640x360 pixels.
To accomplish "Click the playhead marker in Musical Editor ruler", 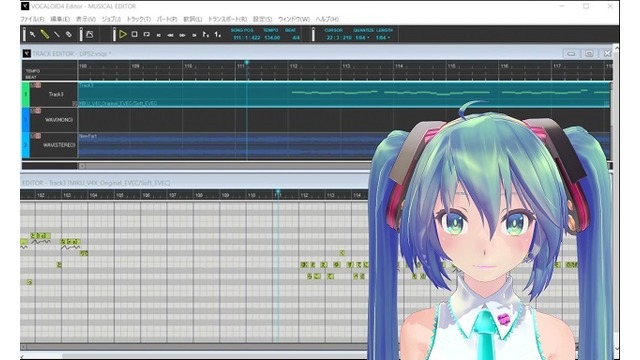I will [x=278, y=191].
